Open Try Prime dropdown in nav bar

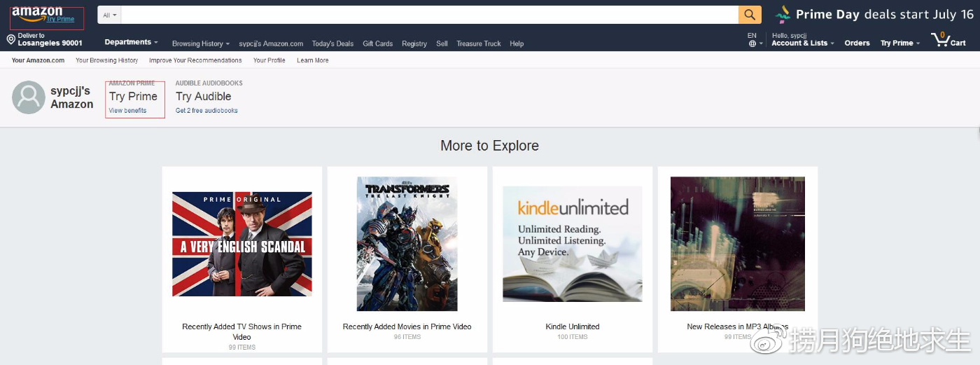click(x=900, y=43)
